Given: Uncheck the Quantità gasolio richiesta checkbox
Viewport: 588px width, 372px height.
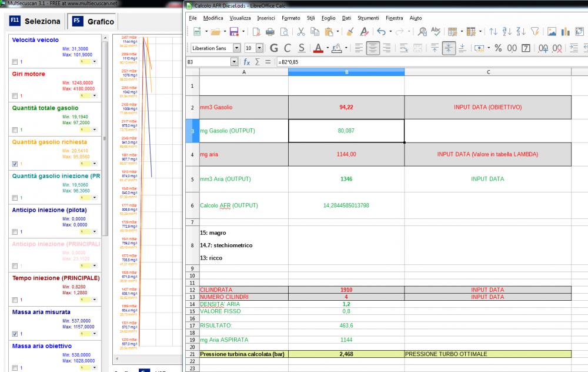Looking at the screenshot, I should (x=15, y=164).
